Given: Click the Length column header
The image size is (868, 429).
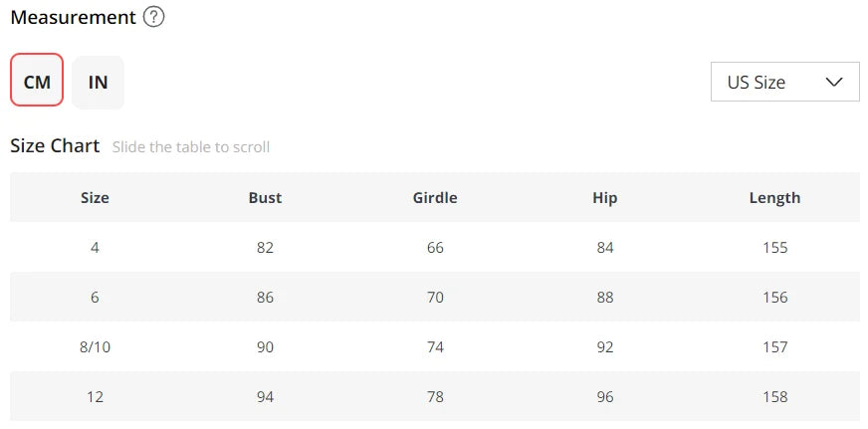Looking at the screenshot, I should tap(774, 197).
